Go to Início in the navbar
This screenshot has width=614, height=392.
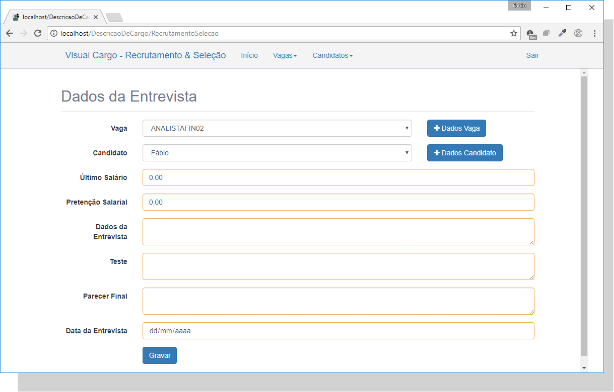click(x=249, y=56)
